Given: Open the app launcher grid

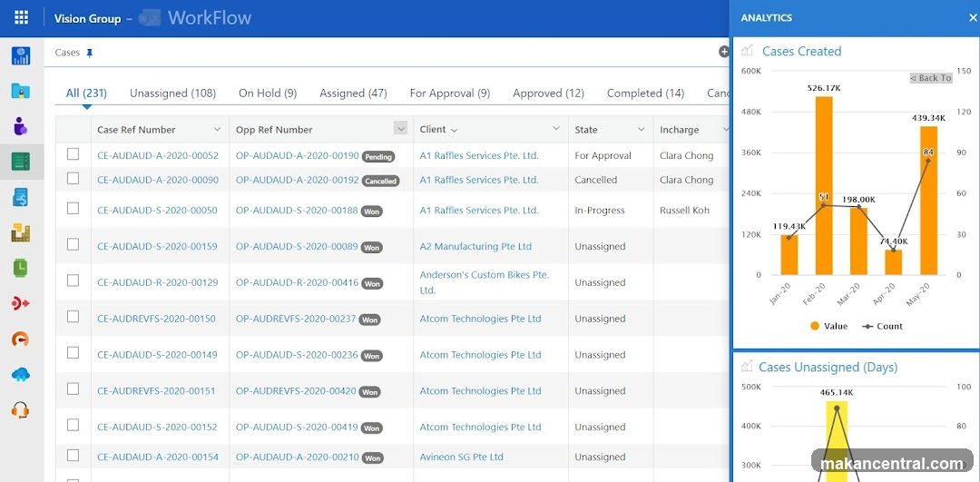Looking at the screenshot, I should (x=21, y=17).
